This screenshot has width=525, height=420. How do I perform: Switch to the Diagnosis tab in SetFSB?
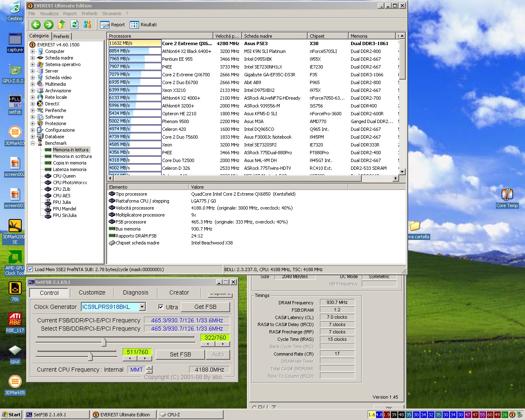(x=135, y=292)
